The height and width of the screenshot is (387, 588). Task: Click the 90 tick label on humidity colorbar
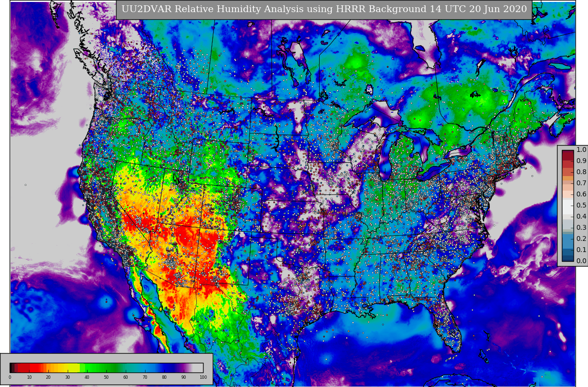184,377
